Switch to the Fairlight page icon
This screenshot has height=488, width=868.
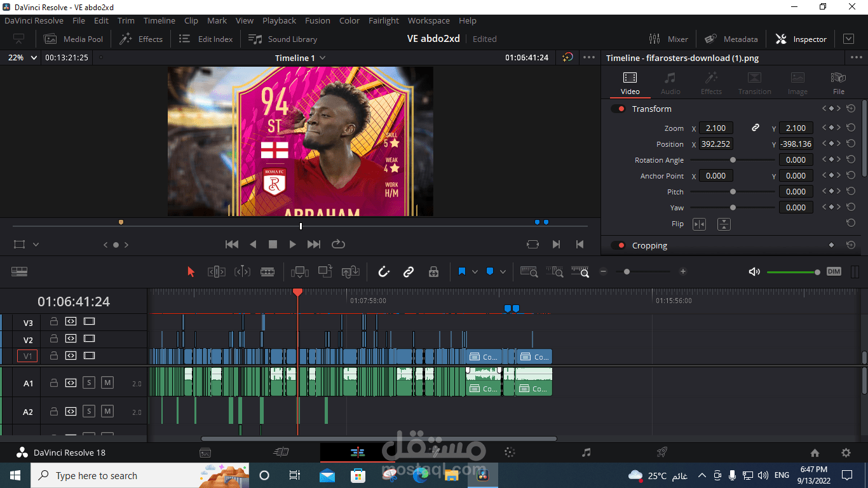click(586, 452)
